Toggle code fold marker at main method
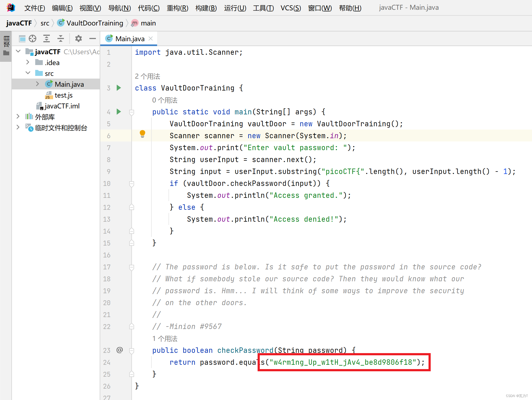Screen dimensions: 532x400 [x=132, y=112]
